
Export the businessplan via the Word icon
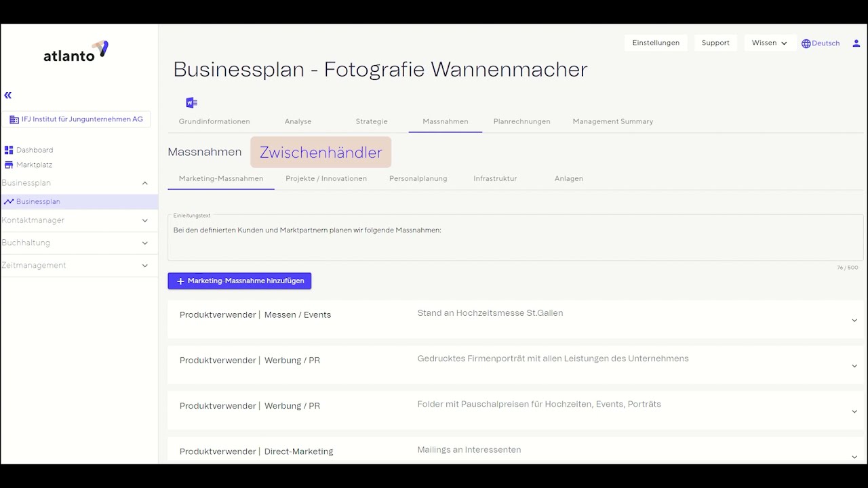(191, 102)
